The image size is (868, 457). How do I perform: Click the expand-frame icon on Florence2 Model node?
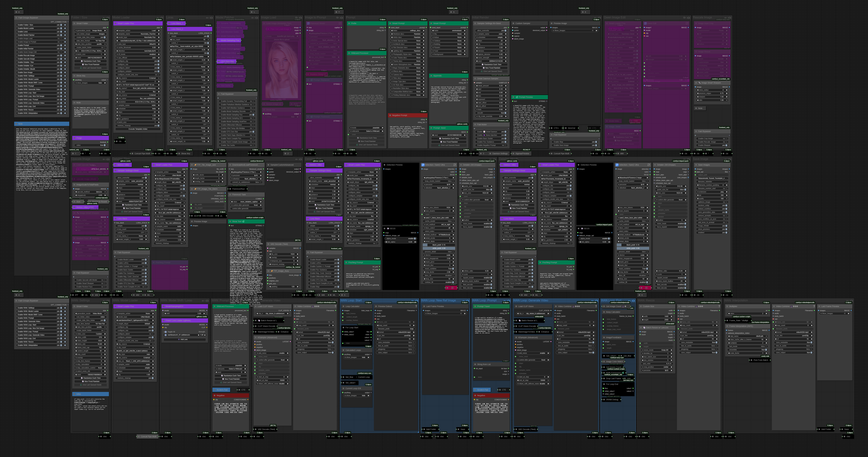[x=340, y=23]
